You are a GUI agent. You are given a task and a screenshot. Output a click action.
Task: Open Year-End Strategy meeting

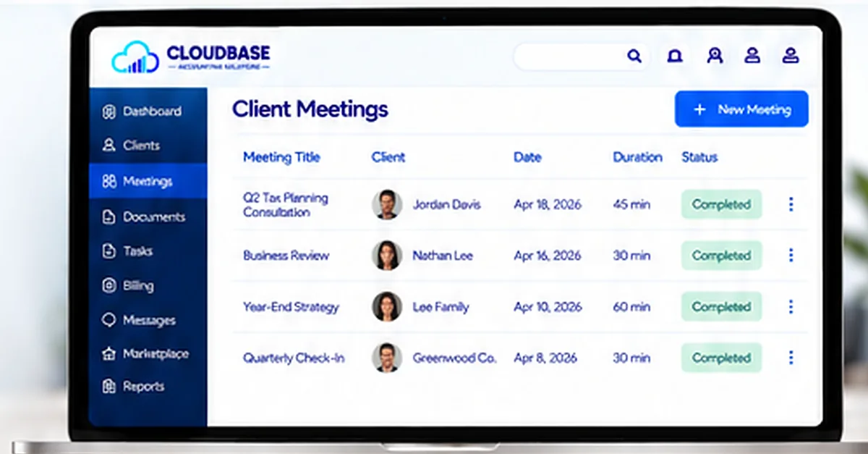(291, 306)
